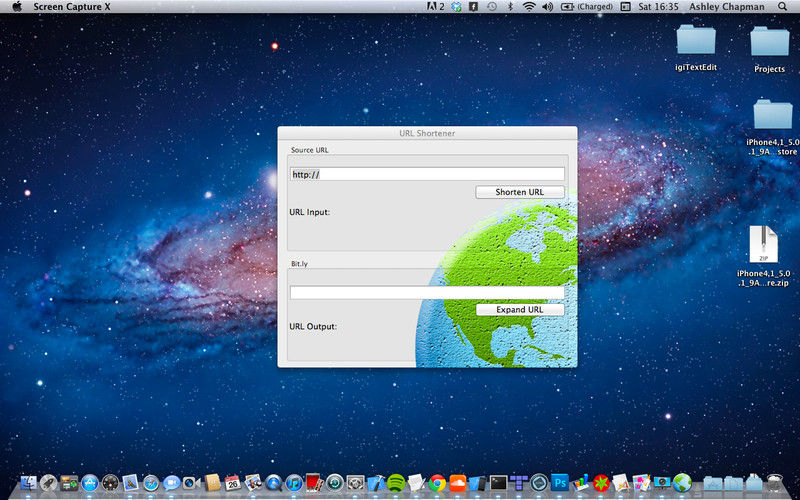Open the red icon with green star
800x500 pixels.
(x=601, y=483)
